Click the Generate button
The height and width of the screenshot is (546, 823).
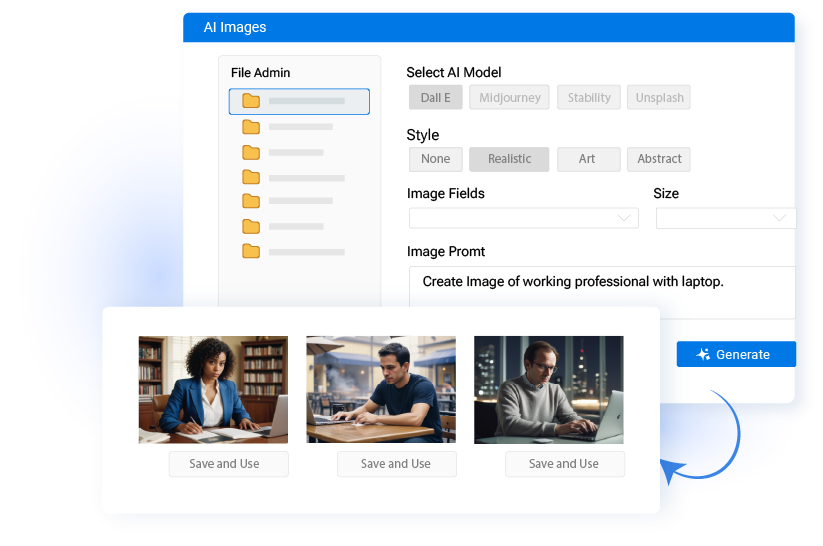click(x=736, y=354)
